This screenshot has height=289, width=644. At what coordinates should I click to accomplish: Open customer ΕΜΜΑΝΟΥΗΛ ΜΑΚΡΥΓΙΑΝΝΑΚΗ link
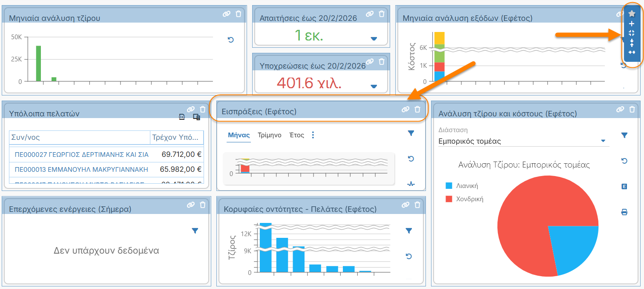[81, 169]
